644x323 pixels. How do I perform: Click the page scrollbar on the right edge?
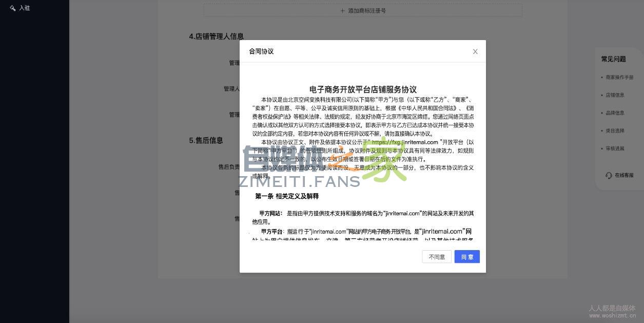click(x=642, y=154)
